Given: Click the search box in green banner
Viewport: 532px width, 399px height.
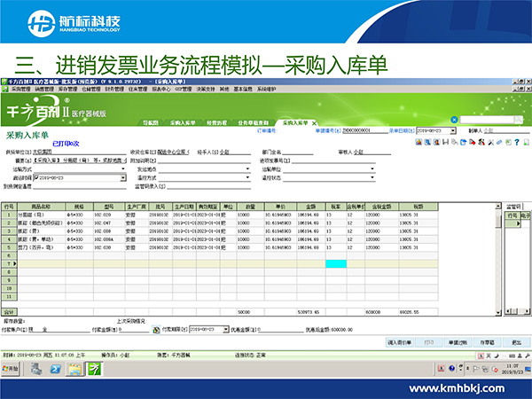Looking at the screenshot, I should coord(487,120).
